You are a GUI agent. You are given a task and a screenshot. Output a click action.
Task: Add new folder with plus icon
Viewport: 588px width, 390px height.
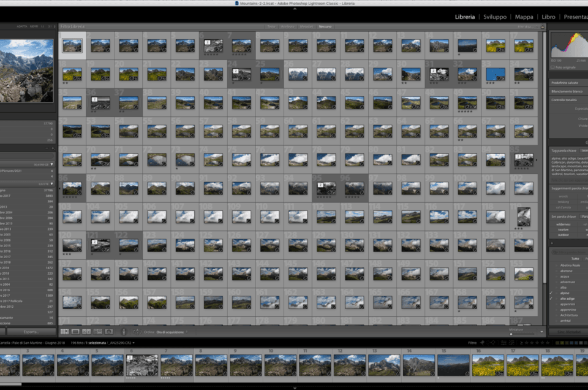pos(53,148)
